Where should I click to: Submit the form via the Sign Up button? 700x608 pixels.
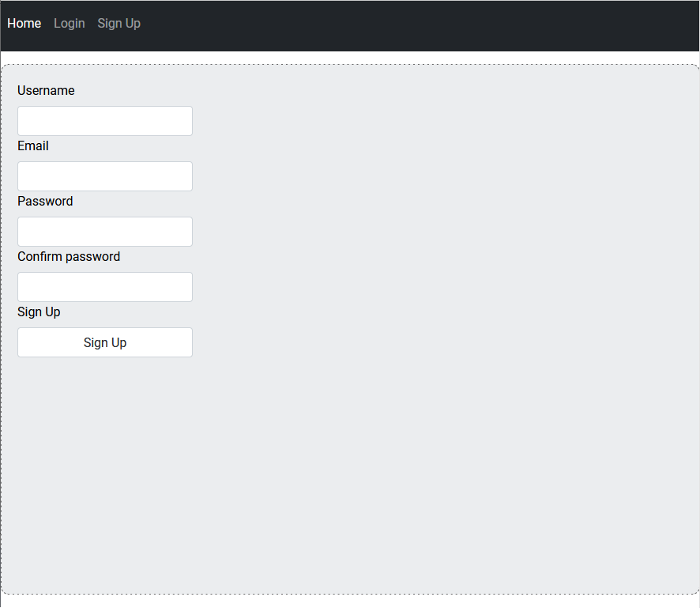(104, 342)
